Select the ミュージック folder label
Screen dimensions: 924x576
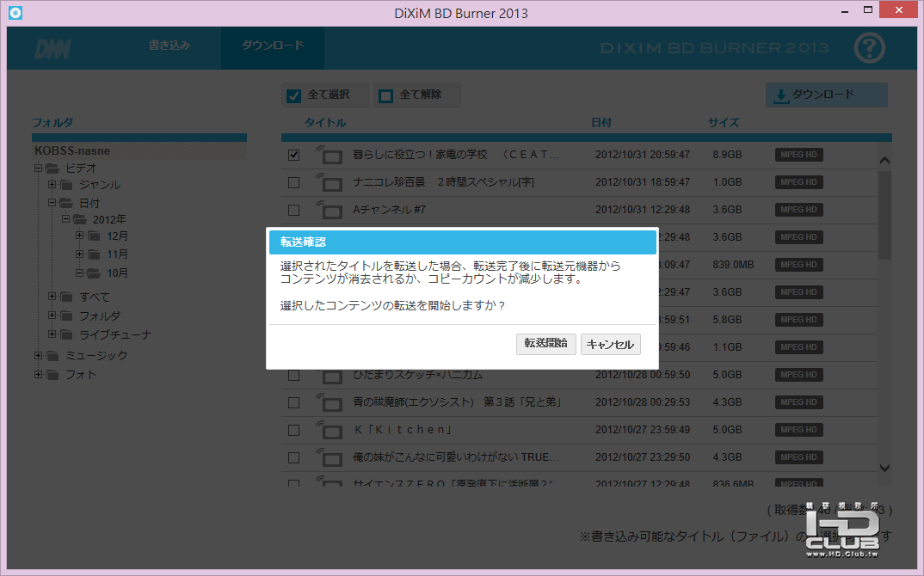[x=96, y=356]
